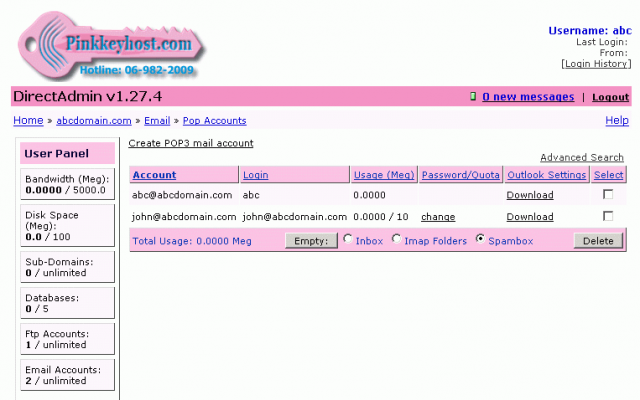
Task: Log out via the Logout link
Action: pyautogui.click(x=610, y=97)
